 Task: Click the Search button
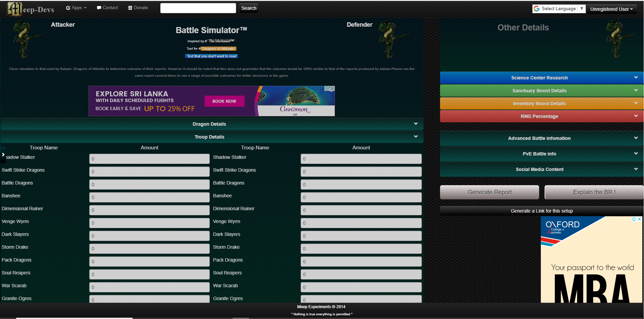(249, 8)
